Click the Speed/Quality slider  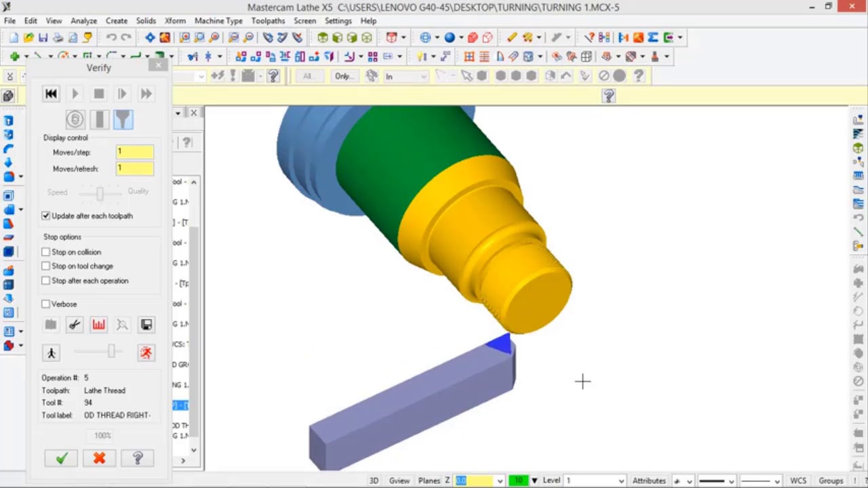pyautogui.click(x=100, y=193)
